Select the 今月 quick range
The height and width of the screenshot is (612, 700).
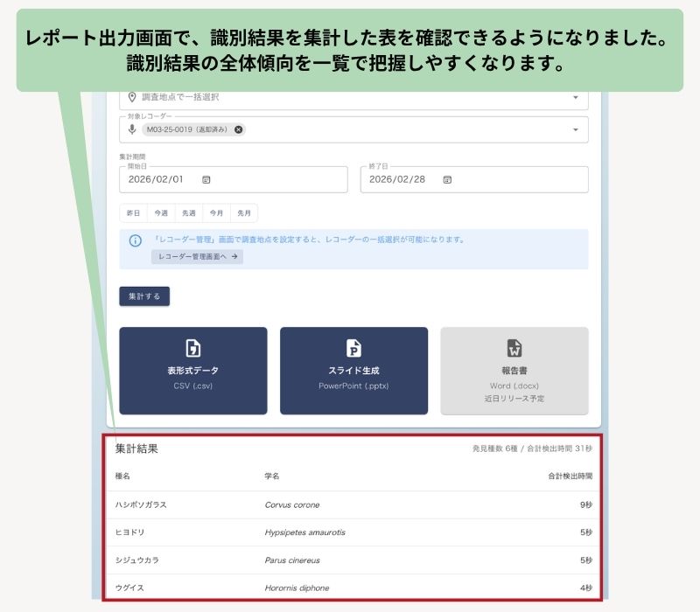(x=216, y=212)
